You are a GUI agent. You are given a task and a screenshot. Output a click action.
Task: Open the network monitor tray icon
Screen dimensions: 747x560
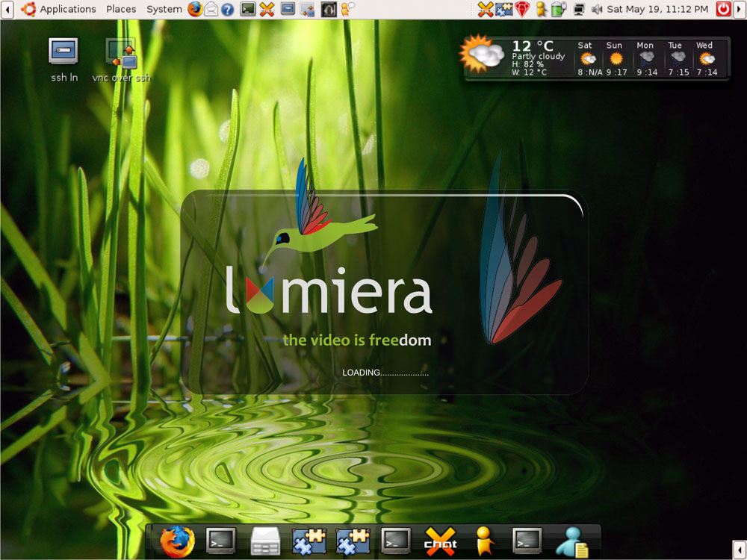578,9
